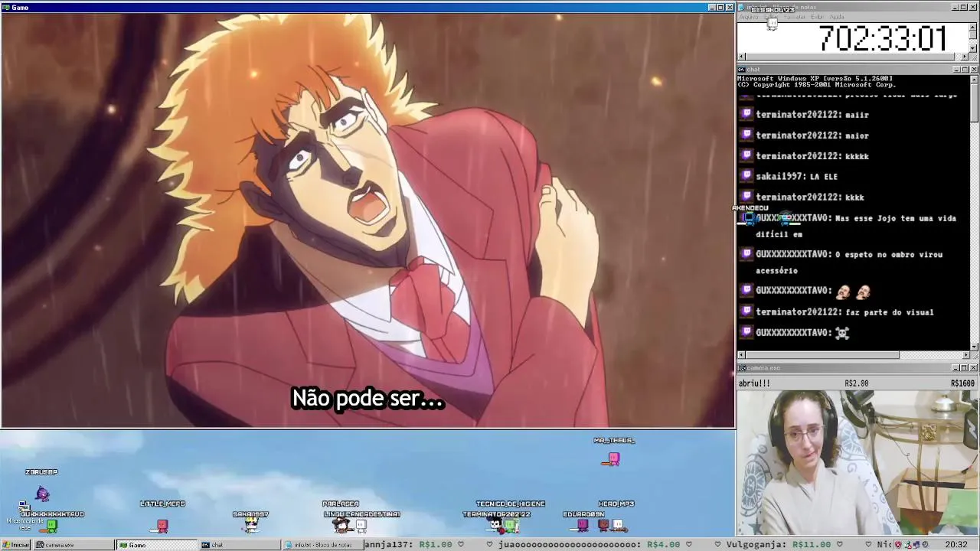Click chat window vertical scrollbar up arrow
This screenshot has height=551, width=980.
974,80
